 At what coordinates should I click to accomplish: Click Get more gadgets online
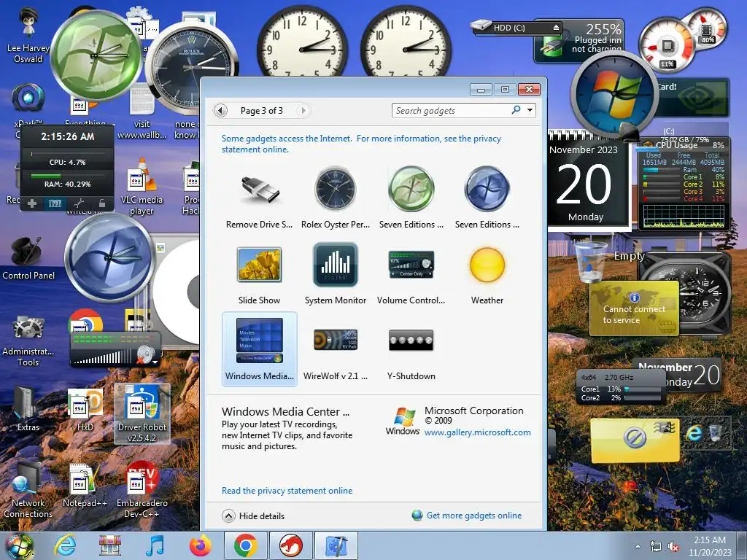(x=467, y=516)
